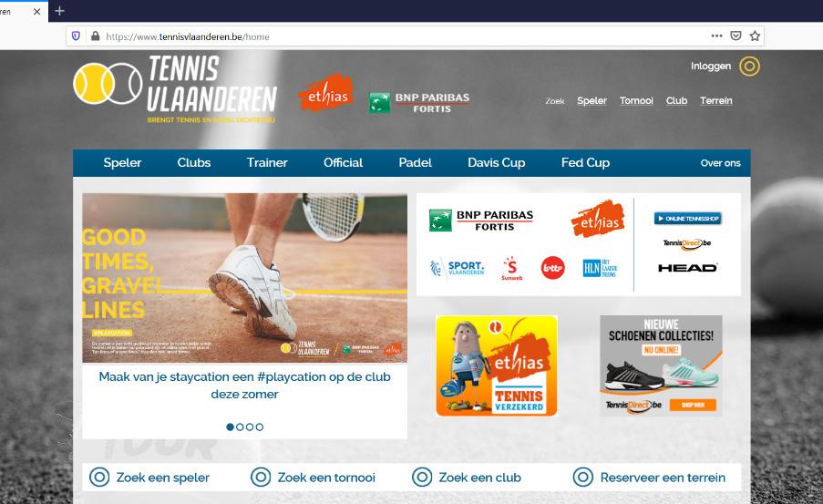Open the Fed Cup menu item
This screenshot has height=504, width=823.
coord(585,163)
